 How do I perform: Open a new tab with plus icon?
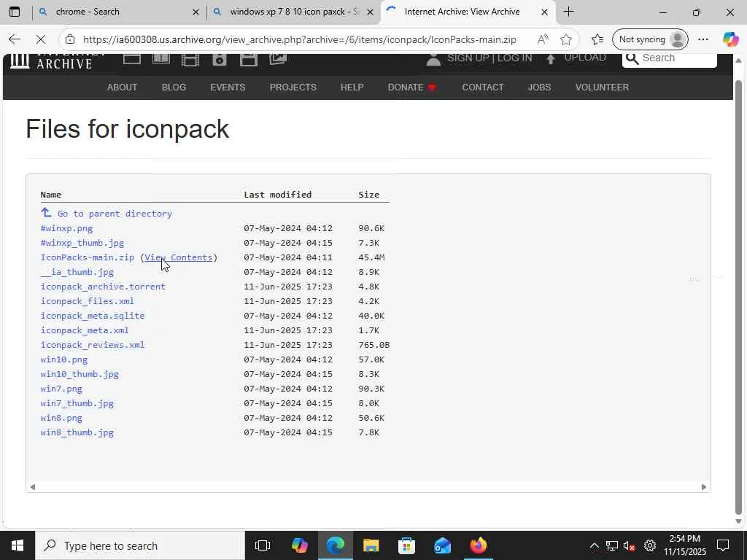[x=568, y=12]
